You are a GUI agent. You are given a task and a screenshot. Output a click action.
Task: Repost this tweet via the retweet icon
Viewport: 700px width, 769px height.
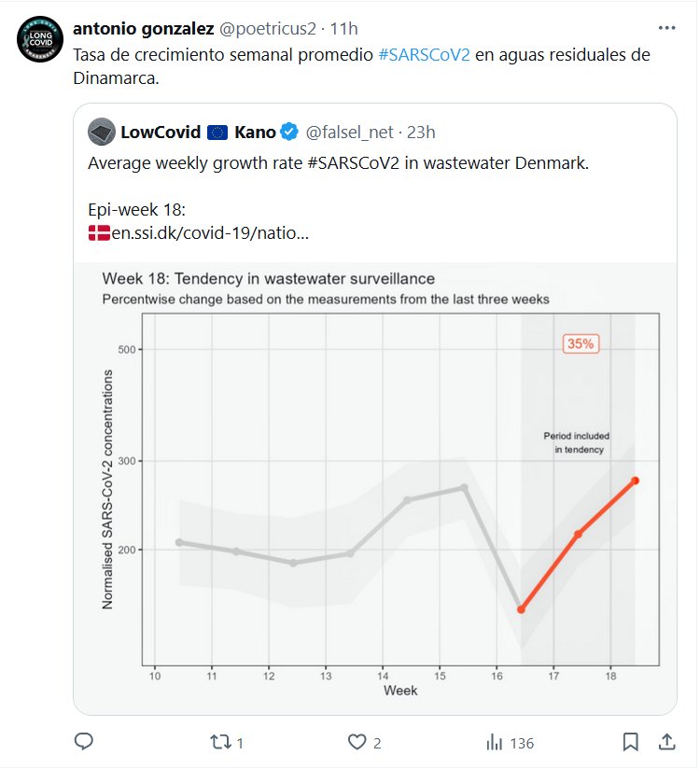click(x=221, y=742)
